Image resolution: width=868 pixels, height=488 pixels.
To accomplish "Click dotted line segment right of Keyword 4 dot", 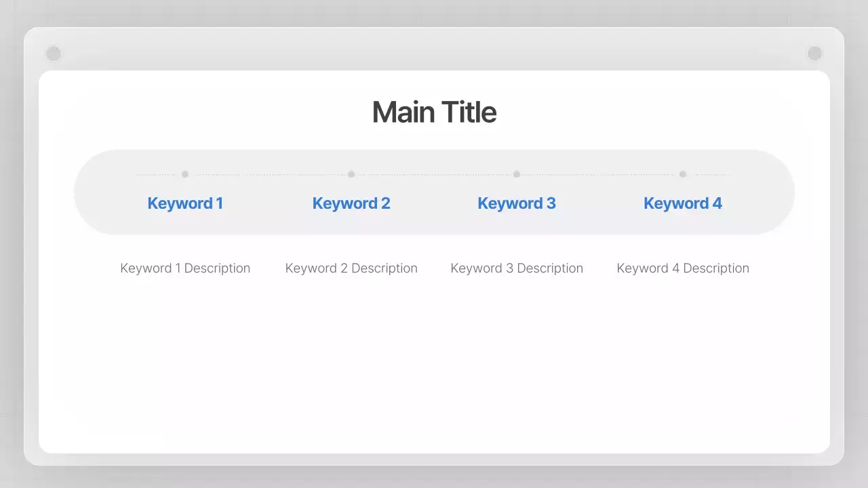I will [712, 175].
